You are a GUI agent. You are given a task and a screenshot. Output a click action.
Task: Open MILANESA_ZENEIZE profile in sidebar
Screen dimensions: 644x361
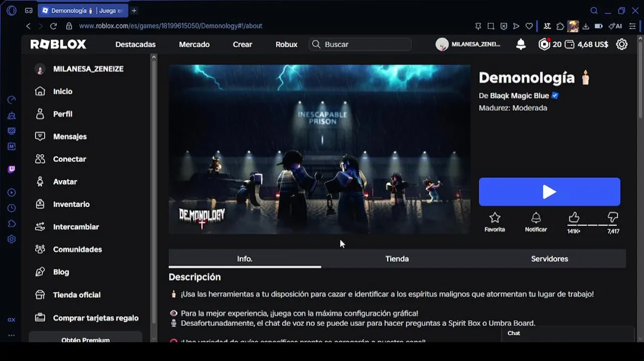(x=79, y=69)
